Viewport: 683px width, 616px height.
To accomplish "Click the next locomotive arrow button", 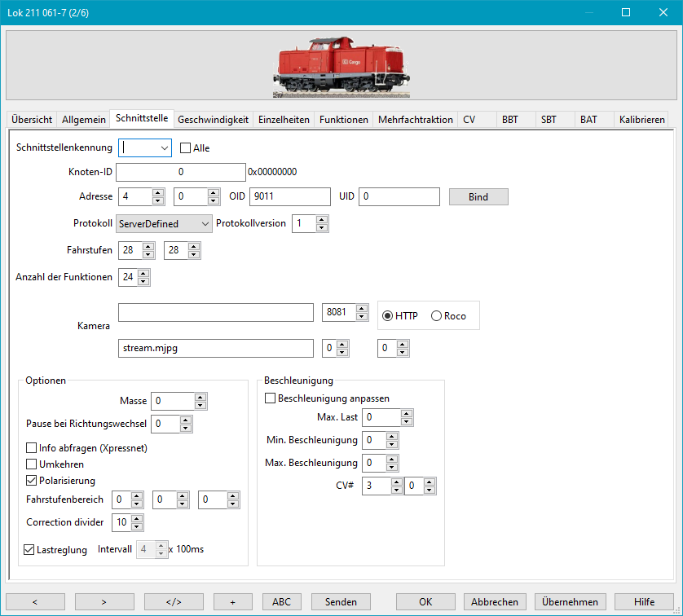I will 104,601.
